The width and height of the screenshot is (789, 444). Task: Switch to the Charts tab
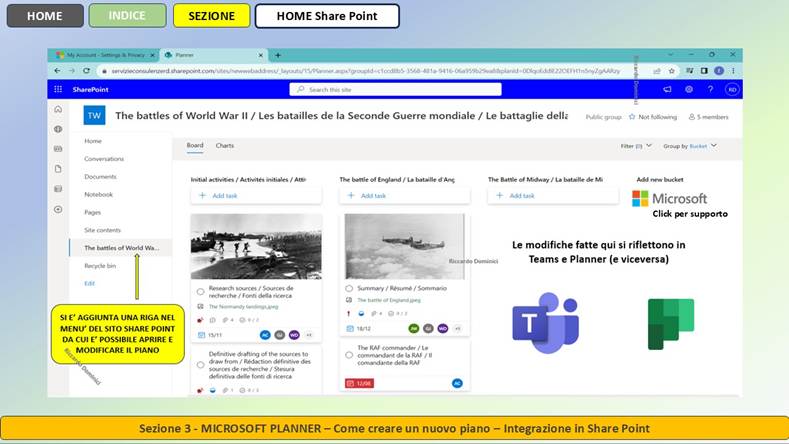coord(224,145)
